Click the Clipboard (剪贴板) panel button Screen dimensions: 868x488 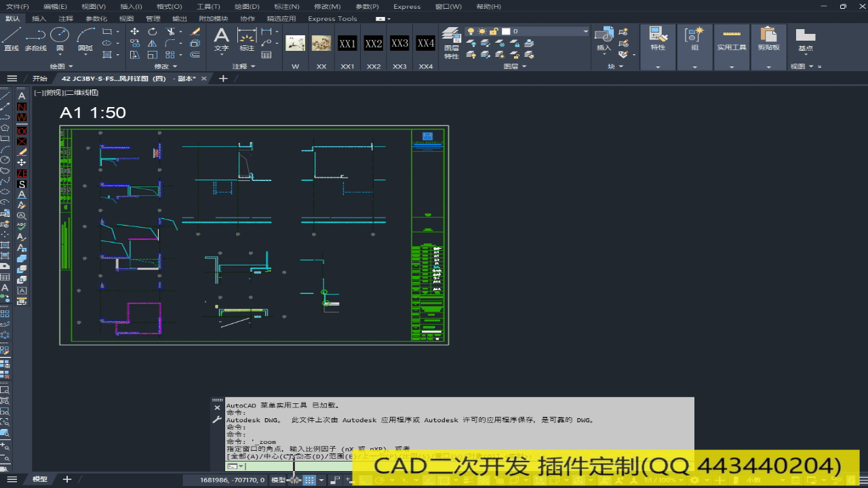coord(768,39)
